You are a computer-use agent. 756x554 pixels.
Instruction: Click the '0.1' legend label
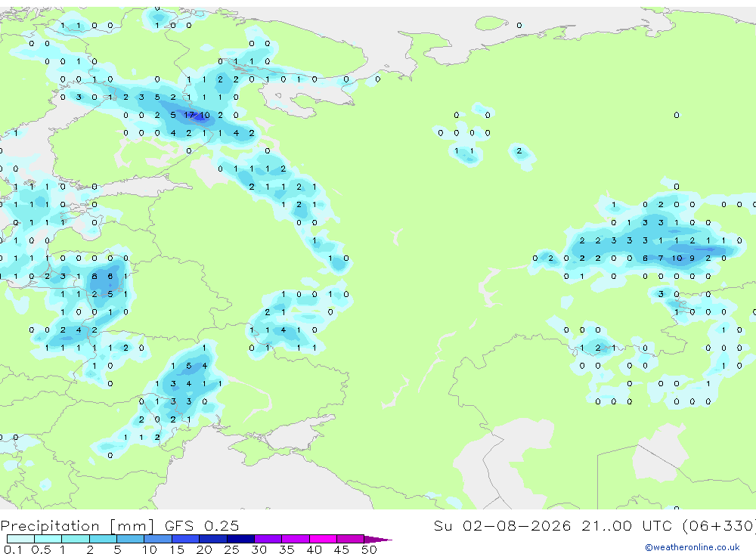[x=13, y=549]
